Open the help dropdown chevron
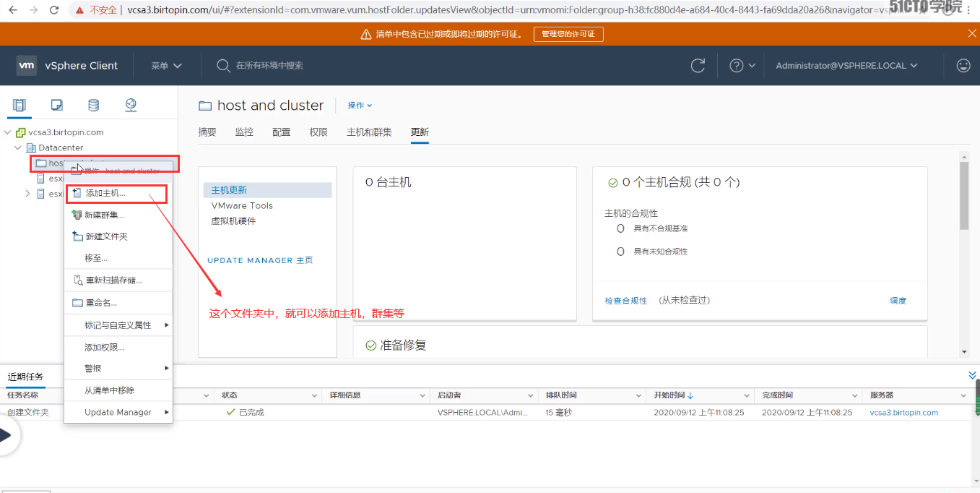This screenshot has height=493, width=980. coord(752,65)
